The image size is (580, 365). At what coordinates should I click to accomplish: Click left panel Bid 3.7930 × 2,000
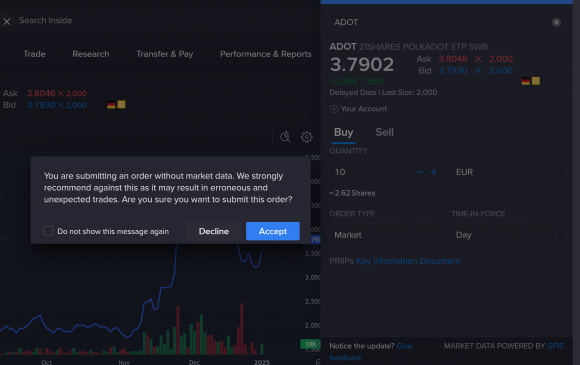pyautogui.click(x=57, y=105)
